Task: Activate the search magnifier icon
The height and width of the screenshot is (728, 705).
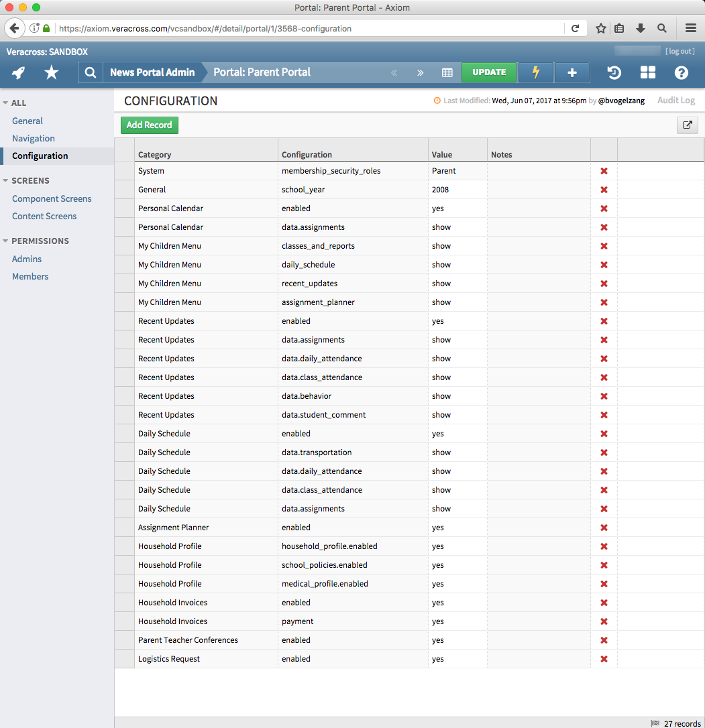Action: (x=90, y=72)
